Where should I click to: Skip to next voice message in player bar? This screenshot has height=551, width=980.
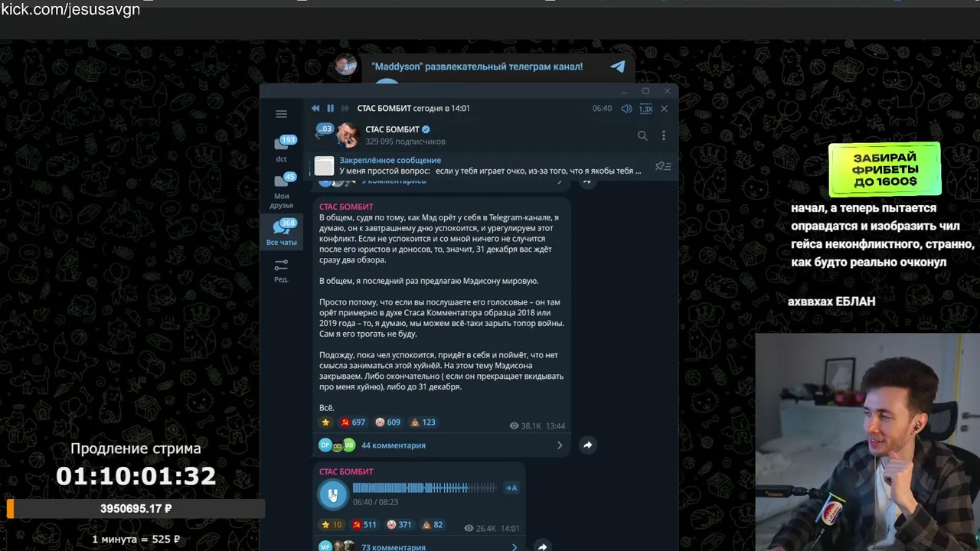[x=345, y=109]
